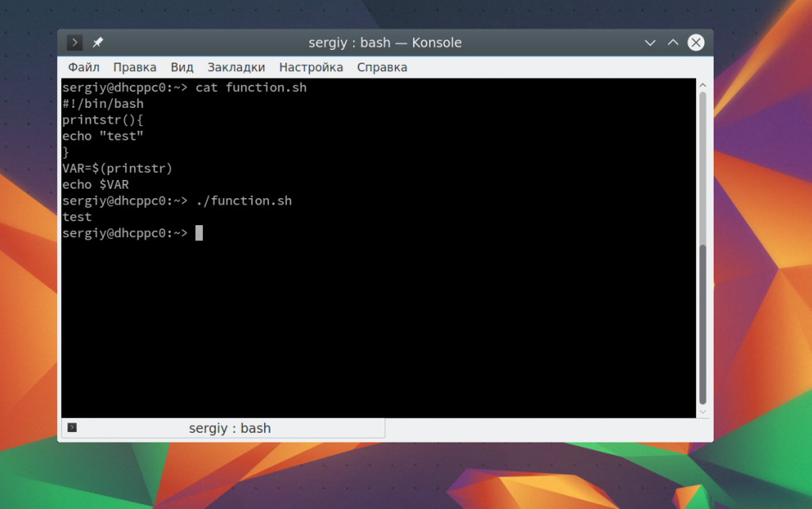The height and width of the screenshot is (509, 812).
Task: Toggle the pin on all desktops icon
Action: click(98, 43)
